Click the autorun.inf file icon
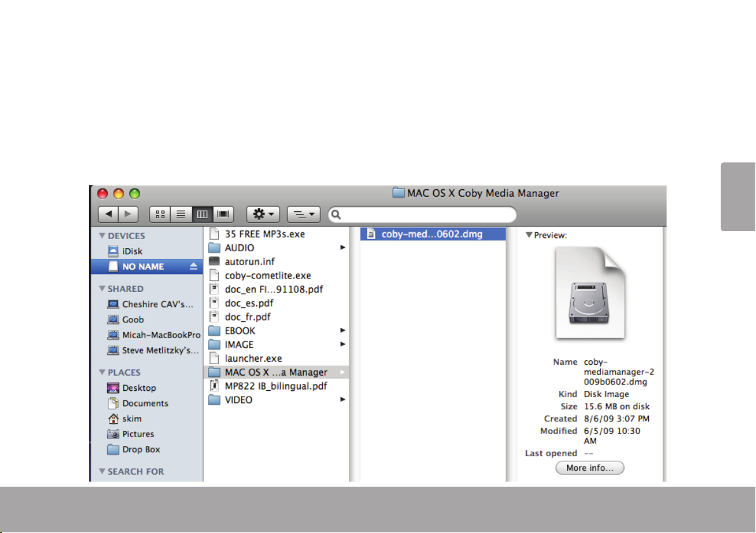The width and height of the screenshot is (756, 533). [214, 261]
